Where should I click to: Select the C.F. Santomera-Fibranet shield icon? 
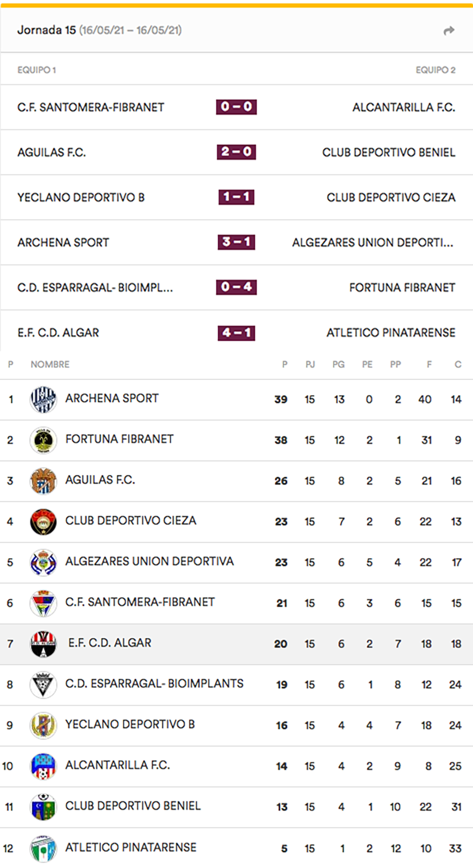43,603
